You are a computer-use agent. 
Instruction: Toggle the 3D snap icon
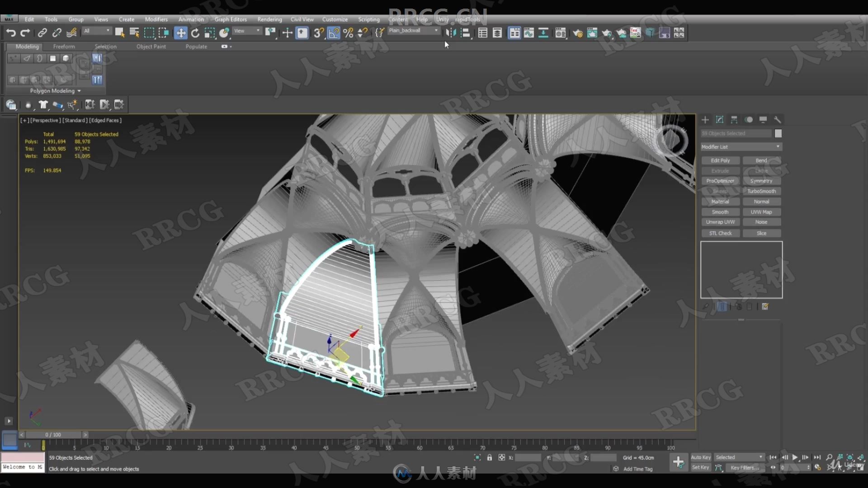coord(318,33)
